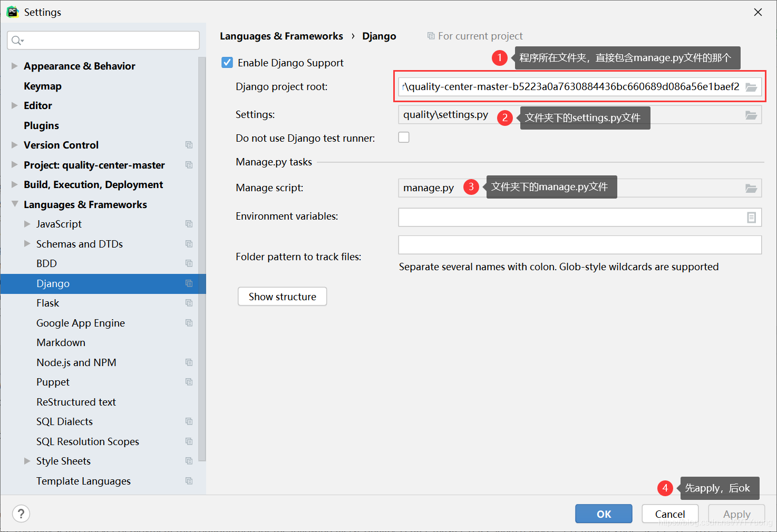Expand Version Control section
Screen dimensions: 777x532
pos(14,145)
